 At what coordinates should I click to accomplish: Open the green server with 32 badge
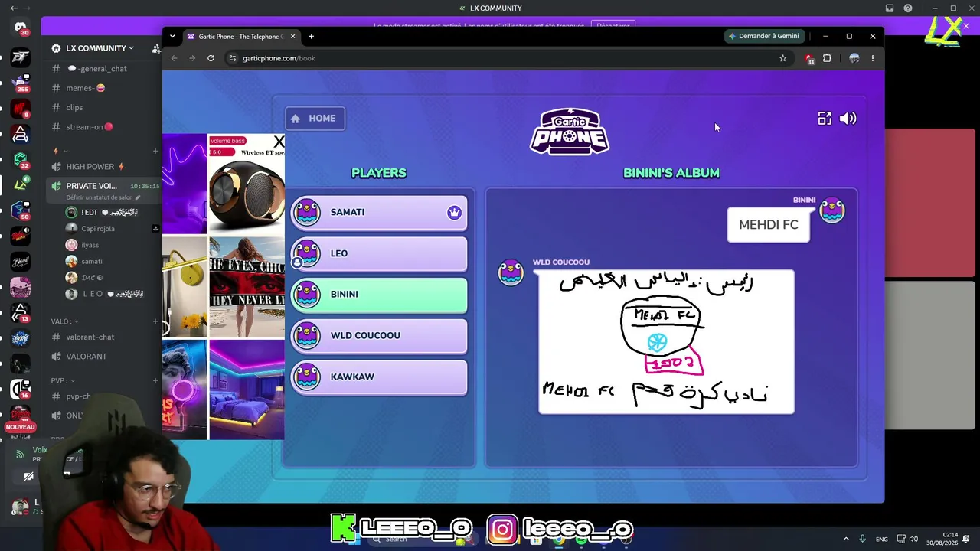[21, 159]
